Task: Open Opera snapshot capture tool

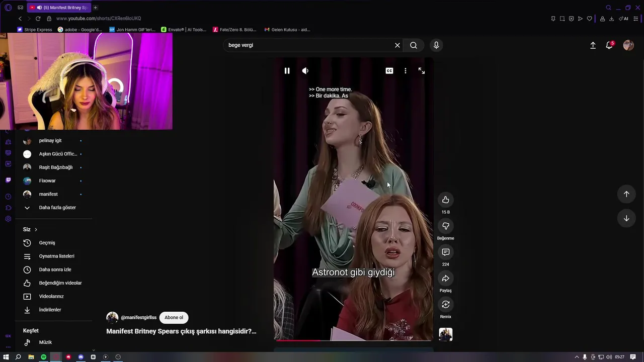Action: point(562,19)
